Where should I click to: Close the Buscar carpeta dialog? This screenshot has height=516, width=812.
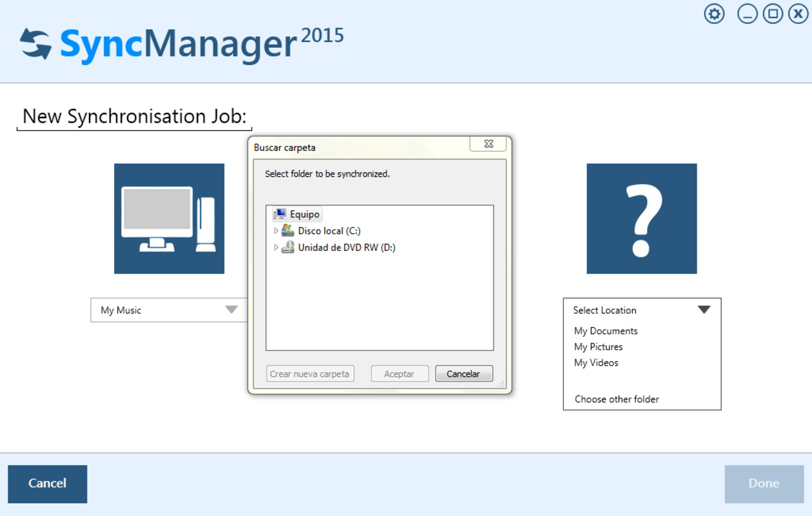[488, 144]
